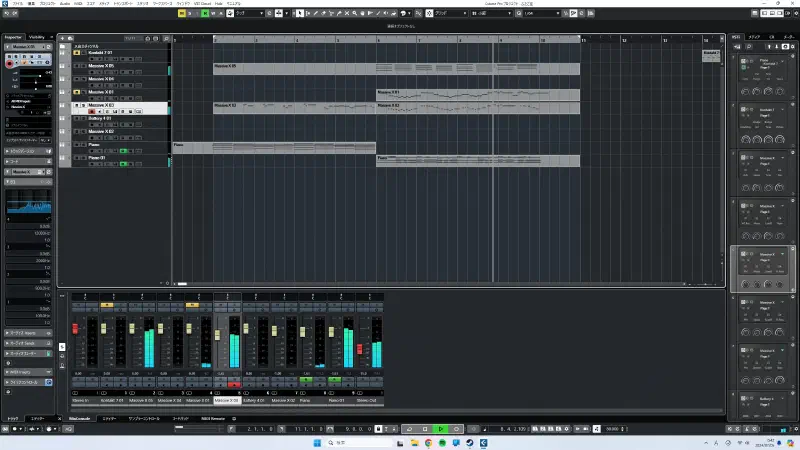
Task: Open the MixConsole tab in lower zone
Action: click(x=80, y=418)
